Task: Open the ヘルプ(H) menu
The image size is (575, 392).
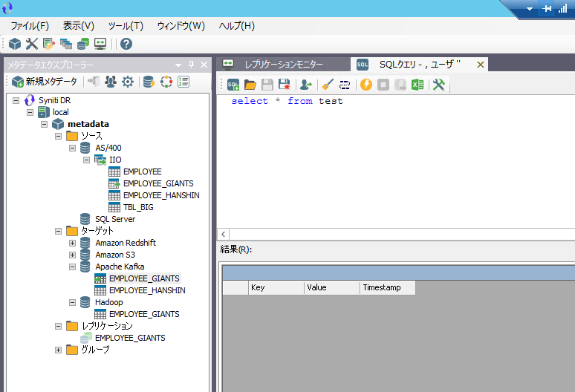Action: coord(236,26)
